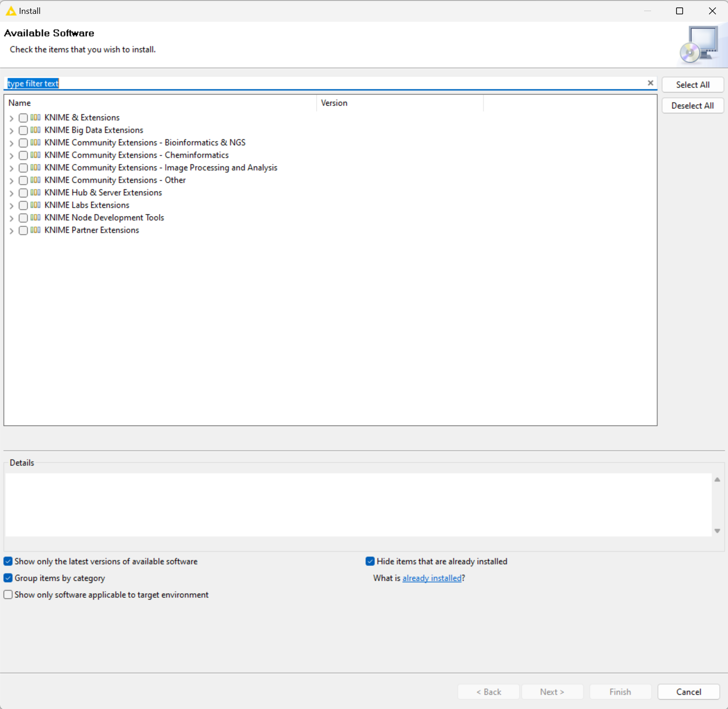The height and width of the screenshot is (709, 728).
Task: Expand the Image Processing and Analysis node
Action: (x=12, y=169)
